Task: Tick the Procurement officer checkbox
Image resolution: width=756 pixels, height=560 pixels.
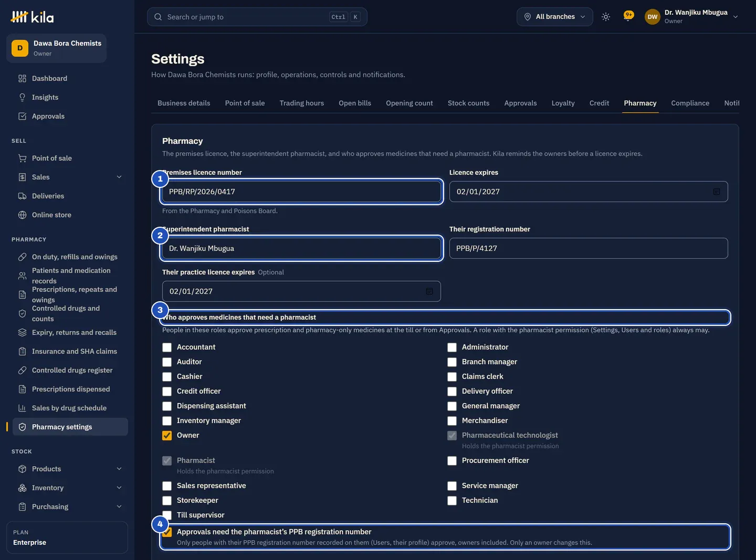Action: 452,461
